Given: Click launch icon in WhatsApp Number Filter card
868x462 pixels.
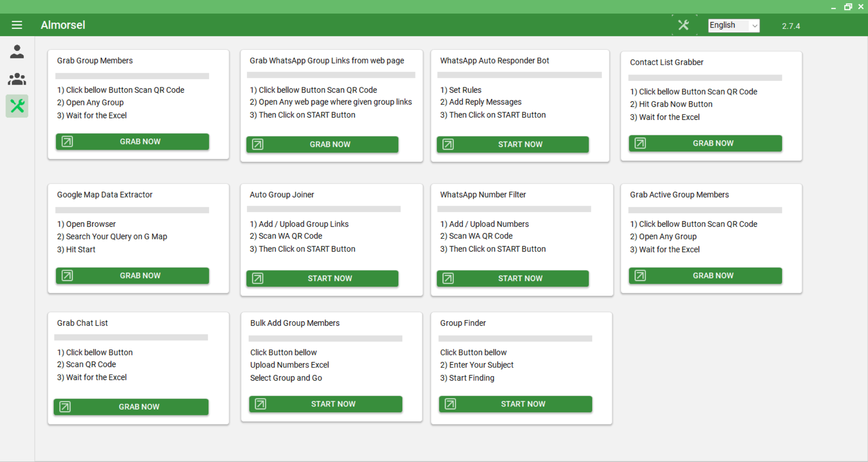Looking at the screenshot, I should (448, 278).
